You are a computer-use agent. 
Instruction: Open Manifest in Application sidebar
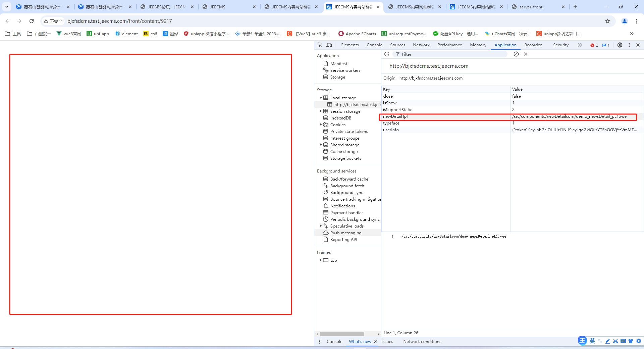[x=338, y=63]
